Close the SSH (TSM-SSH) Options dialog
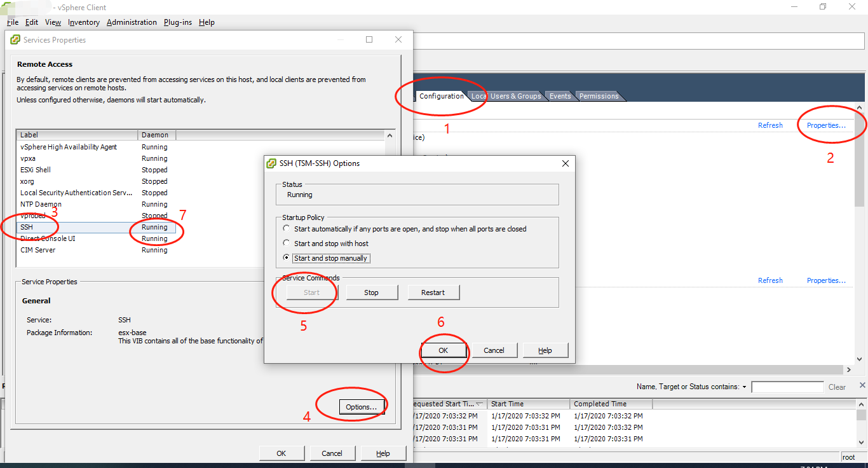This screenshot has height=468, width=868. click(x=565, y=163)
